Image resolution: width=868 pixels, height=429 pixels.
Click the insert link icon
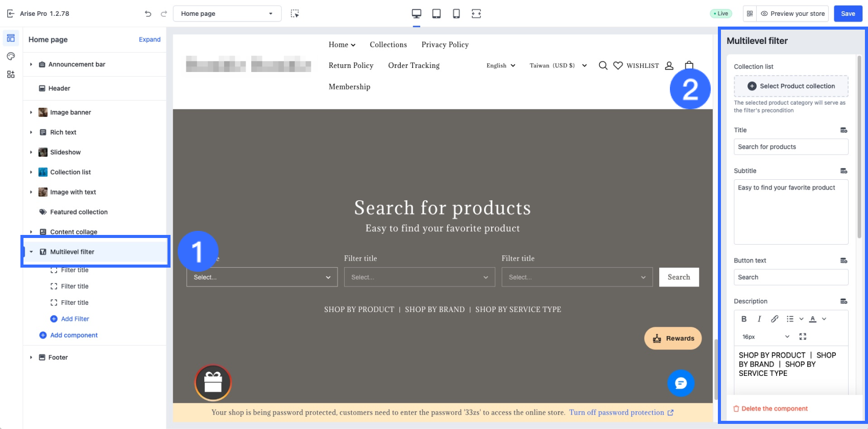coord(775,319)
